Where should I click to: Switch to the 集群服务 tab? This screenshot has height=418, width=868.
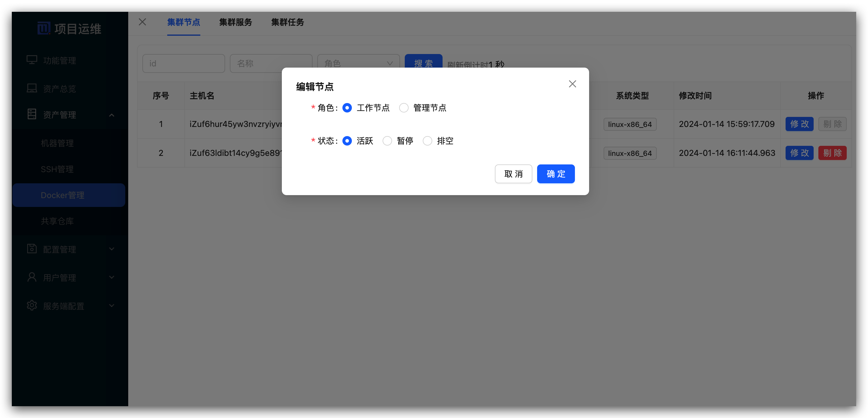coord(235,22)
